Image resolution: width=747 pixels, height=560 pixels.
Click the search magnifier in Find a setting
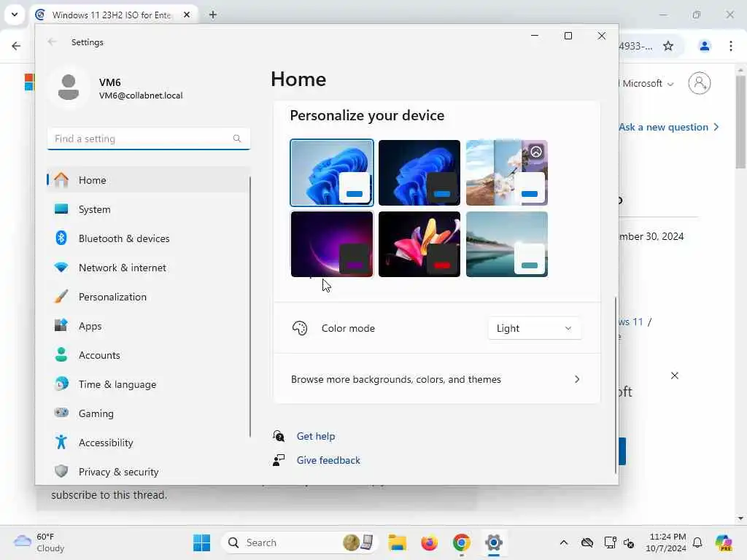click(x=237, y=139)
